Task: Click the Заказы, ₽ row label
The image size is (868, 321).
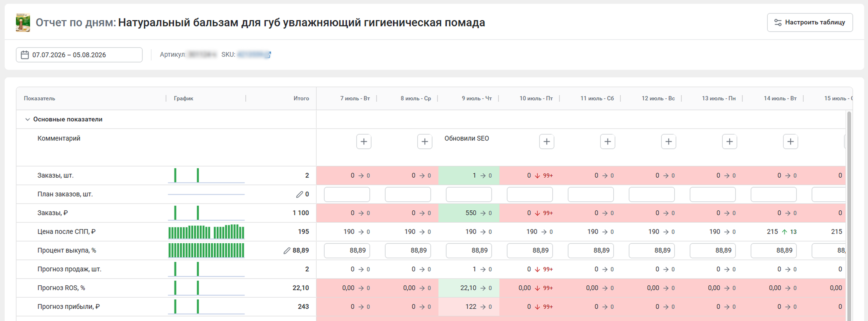Action: point(53,213)
